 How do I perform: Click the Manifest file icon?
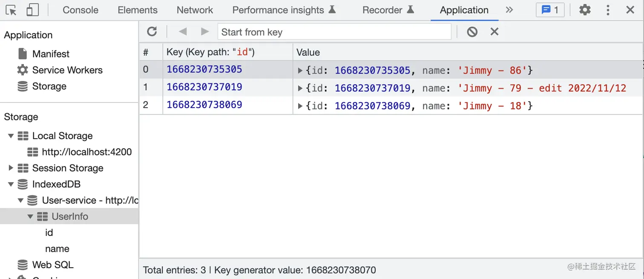(23, 54)
